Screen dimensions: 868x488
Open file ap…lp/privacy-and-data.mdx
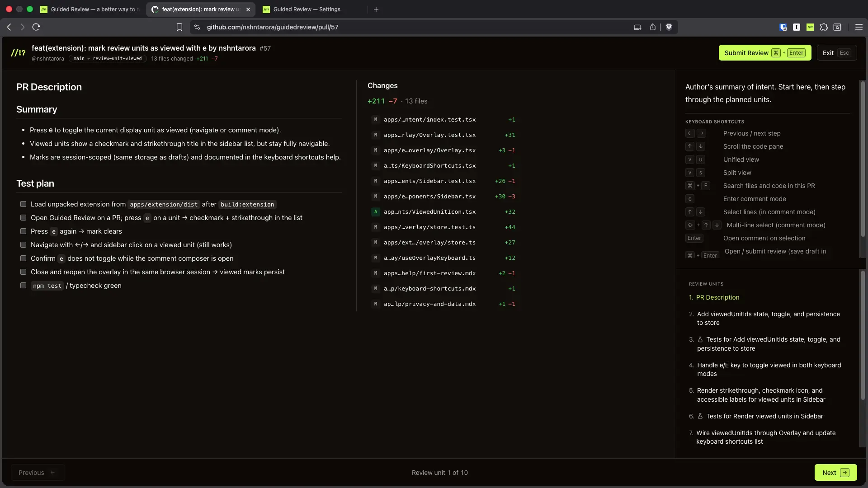click(x=443, y=304)
